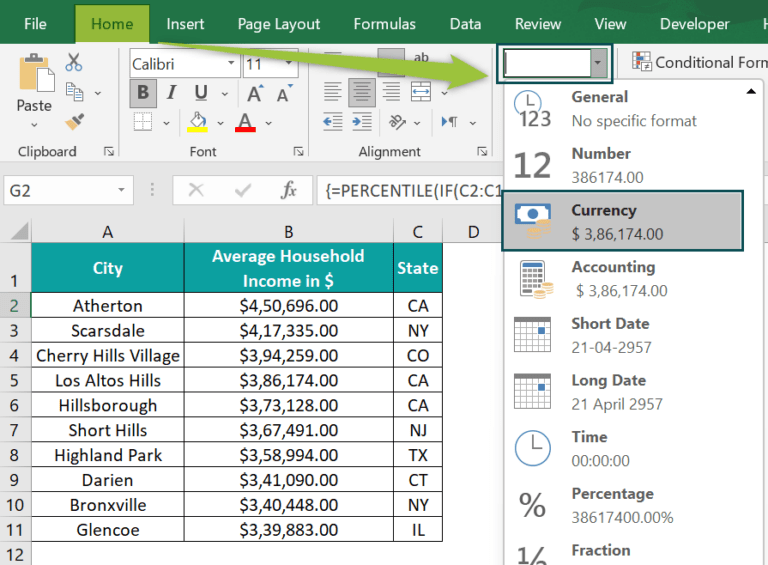This screenshot has height=565, width=768.
Task: Toggle Italic formatting
Action: coord(171,93)
